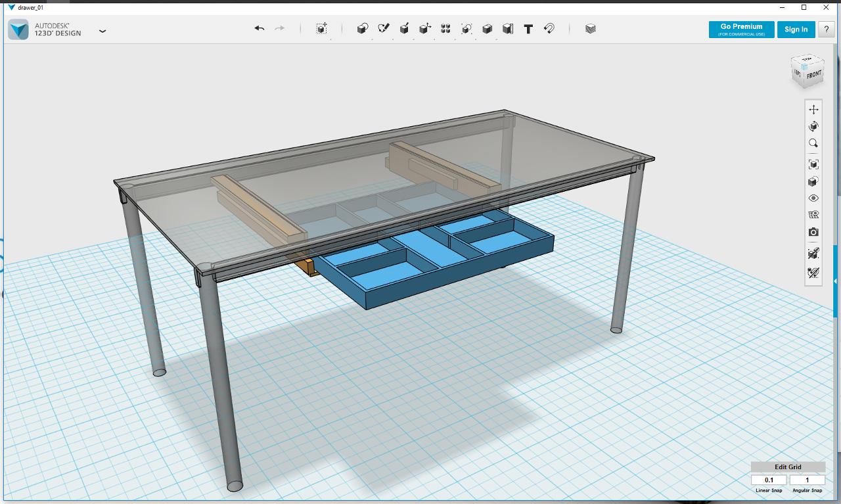Toggle the object snap icon in navigation bar
The width and height of the screenshot is (841, 504).
point(813,254)
